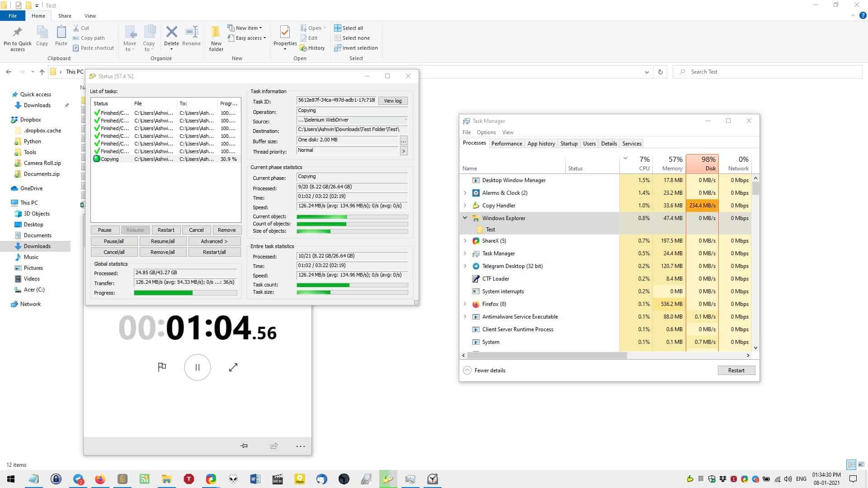The height and width of the screenshot is (488, 868).
Task: Expand ShareX (5) process group
Action: [x=465, y=241]
